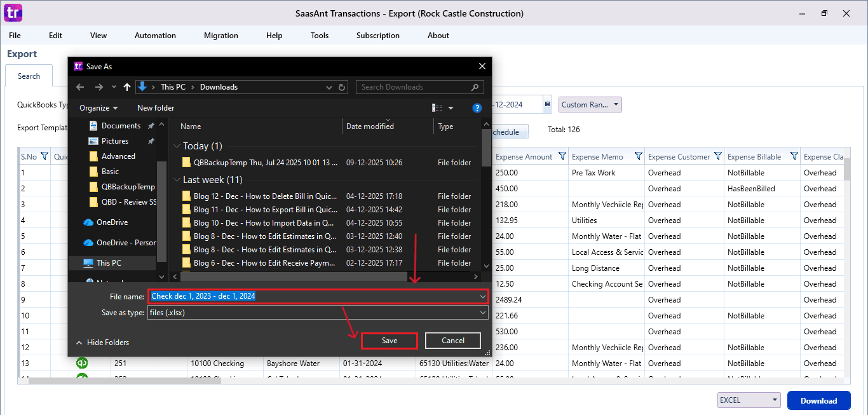Open Help with the blue question icon
This screenshot has width=868, height=415.
477,108
